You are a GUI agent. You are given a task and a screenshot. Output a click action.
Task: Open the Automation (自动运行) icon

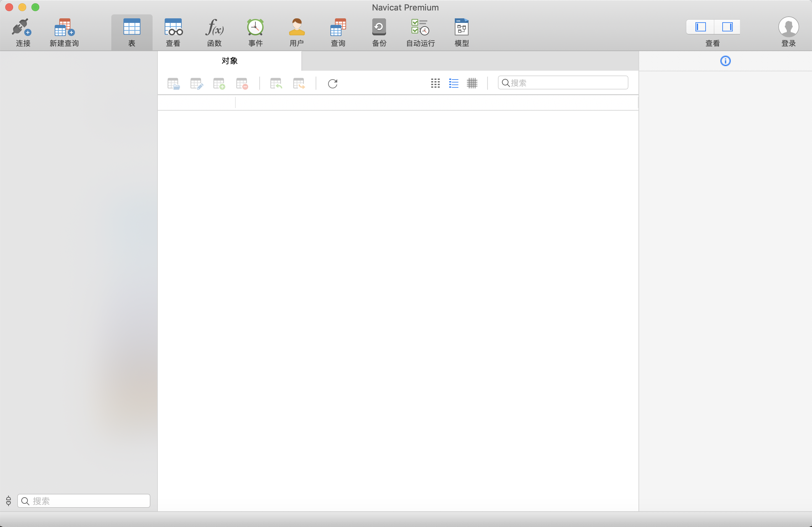(420, 27)
